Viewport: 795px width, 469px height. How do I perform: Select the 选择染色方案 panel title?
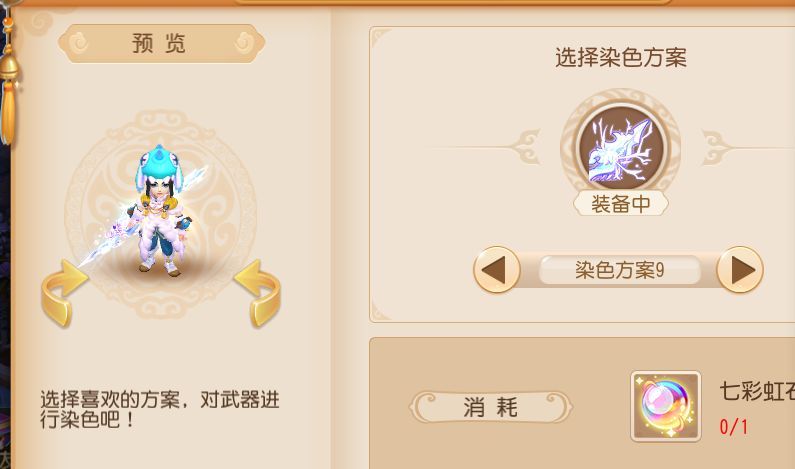tap(621, 58)
